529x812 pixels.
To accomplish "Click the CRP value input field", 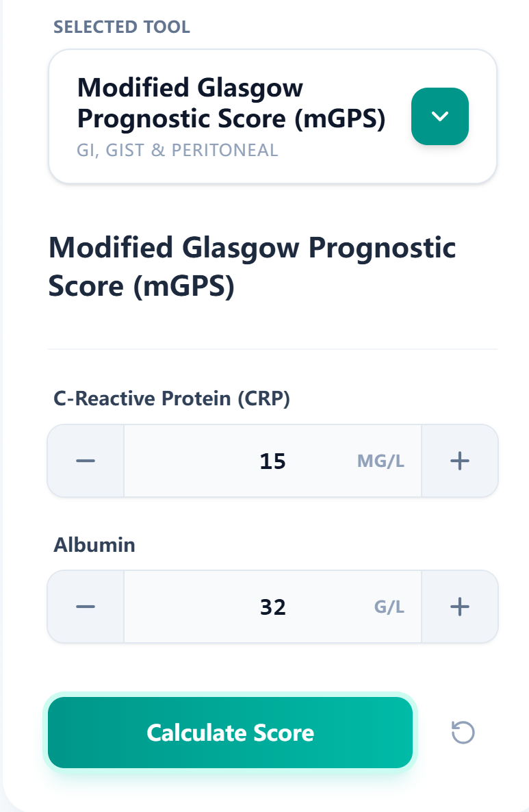I will tap(272, 460).
